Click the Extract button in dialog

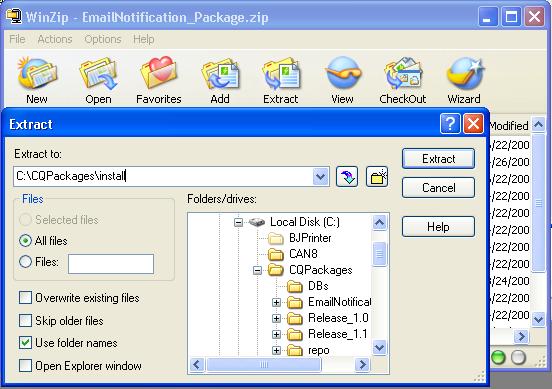tap(438, 159)
